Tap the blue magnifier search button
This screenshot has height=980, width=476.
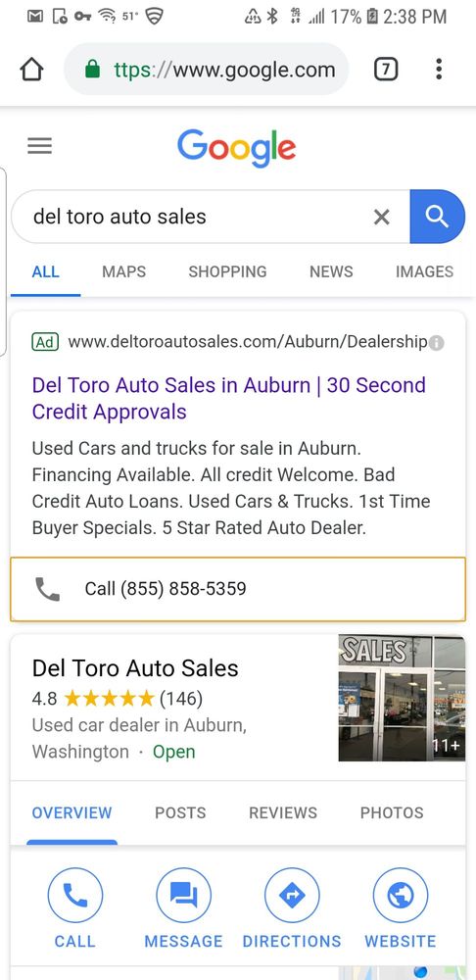click(437, 217)
